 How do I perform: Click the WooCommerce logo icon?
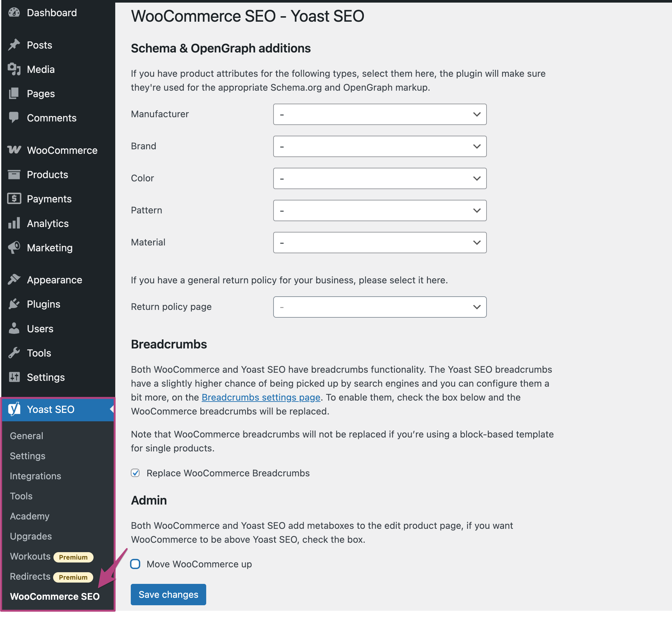(x=14, y=150)
